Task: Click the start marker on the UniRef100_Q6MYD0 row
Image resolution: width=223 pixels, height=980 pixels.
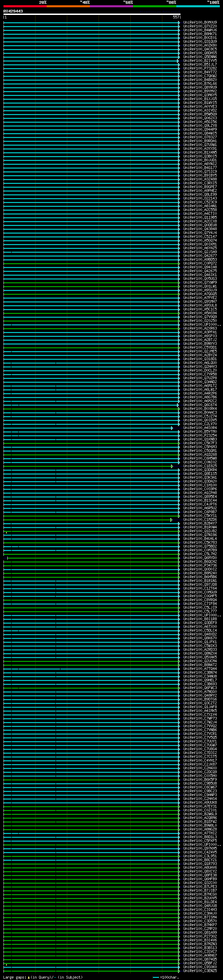Action: coord(7,558)
